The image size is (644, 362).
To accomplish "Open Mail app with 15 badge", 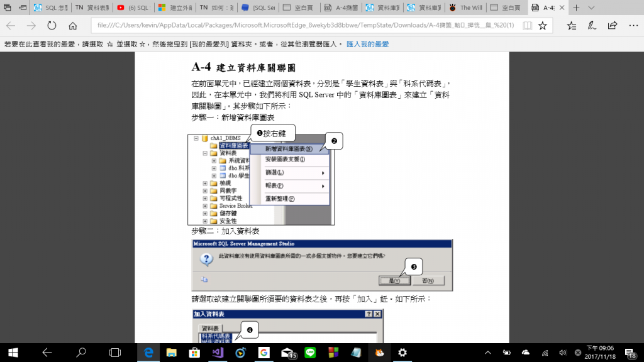I will pos(288,353).
